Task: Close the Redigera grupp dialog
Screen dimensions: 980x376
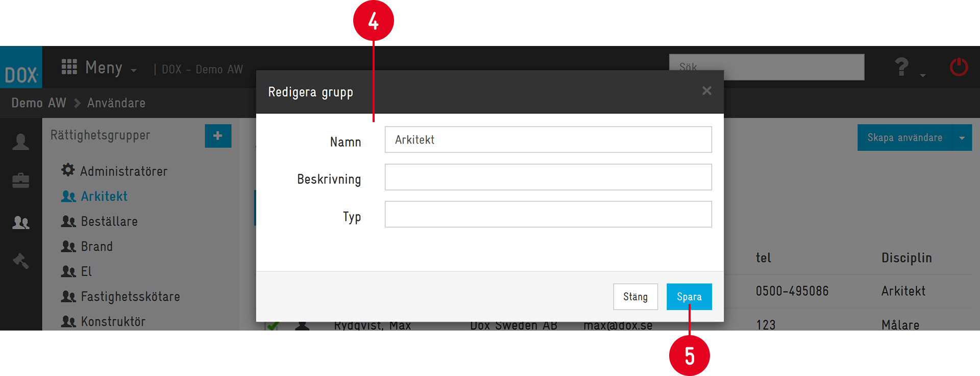Action: [706, 91]
